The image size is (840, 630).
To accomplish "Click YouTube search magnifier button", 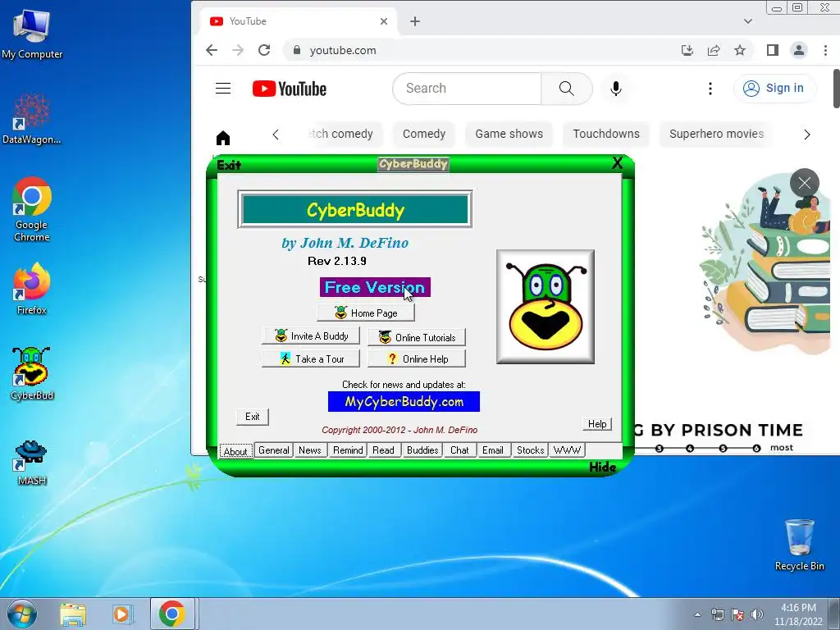I will 566,89.
